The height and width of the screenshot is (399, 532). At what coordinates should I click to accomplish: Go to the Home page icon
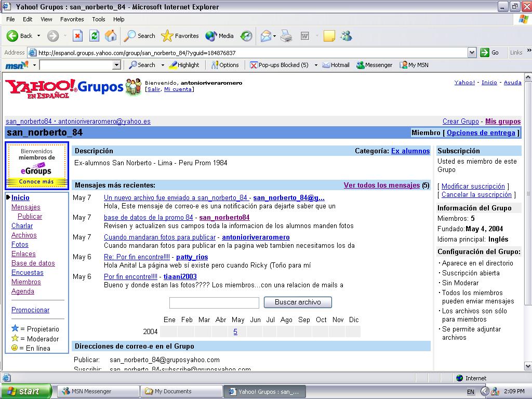pyautogui.click(x=110, y=36)
